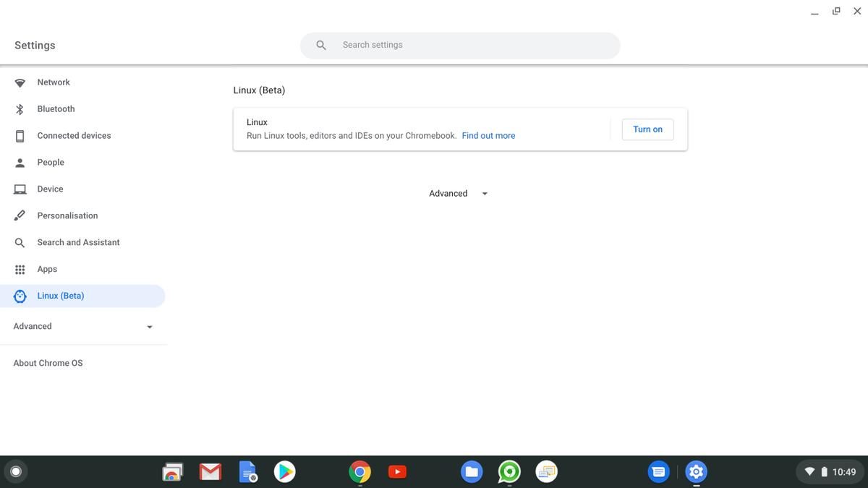868x488 pixels.
Task: Open Google Docs from the shelf
Action: click(x=247, y=472)
